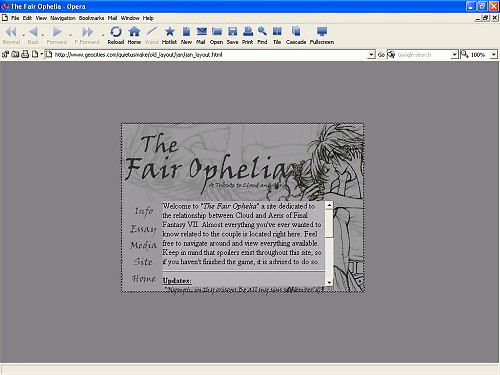Click the Forward arrow icon
Viewport: 500px width, 375px height.
pos(57,32)
